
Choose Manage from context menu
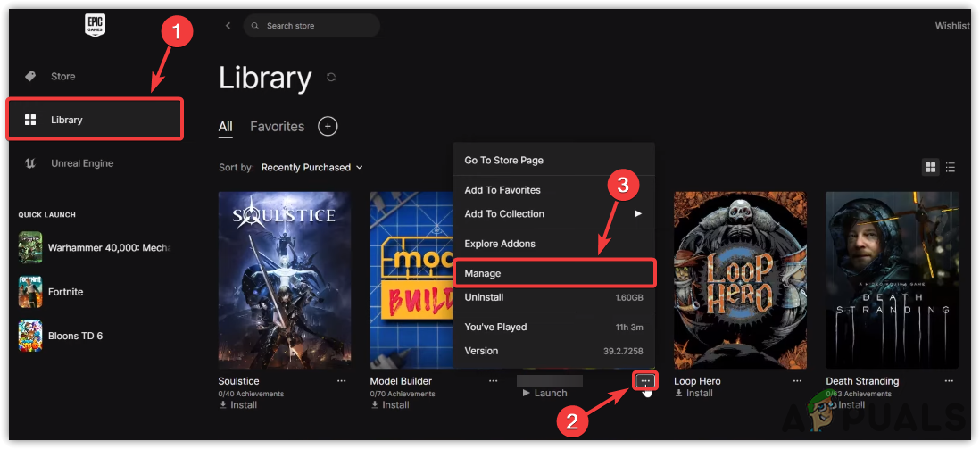[553, 273]
